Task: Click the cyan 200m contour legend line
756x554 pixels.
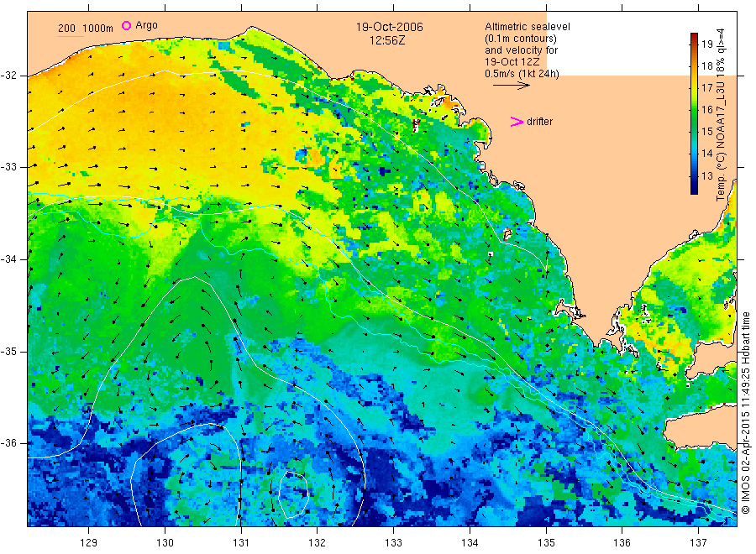Action: pos(71,36)
